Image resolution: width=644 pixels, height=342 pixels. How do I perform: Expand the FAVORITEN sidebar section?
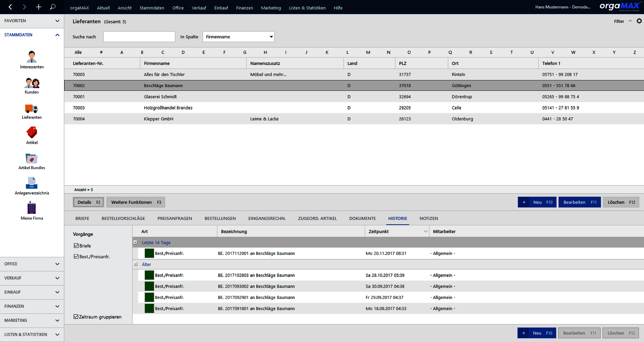tap(32, 21)
